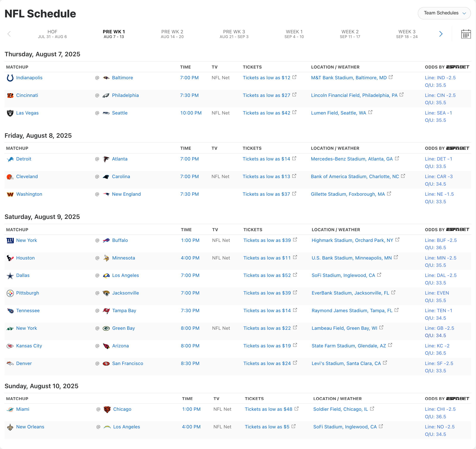The width and height of the screenshot is (476, 449).
Task: Click the New York Giants logo
Action: (10, 240)
